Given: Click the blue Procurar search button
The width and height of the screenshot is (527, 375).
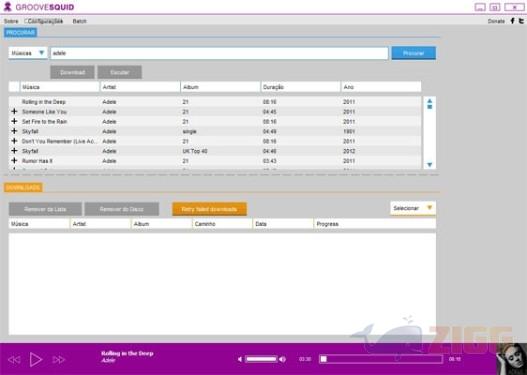Looking at the screenshot, I should click(x=414, y=53).
